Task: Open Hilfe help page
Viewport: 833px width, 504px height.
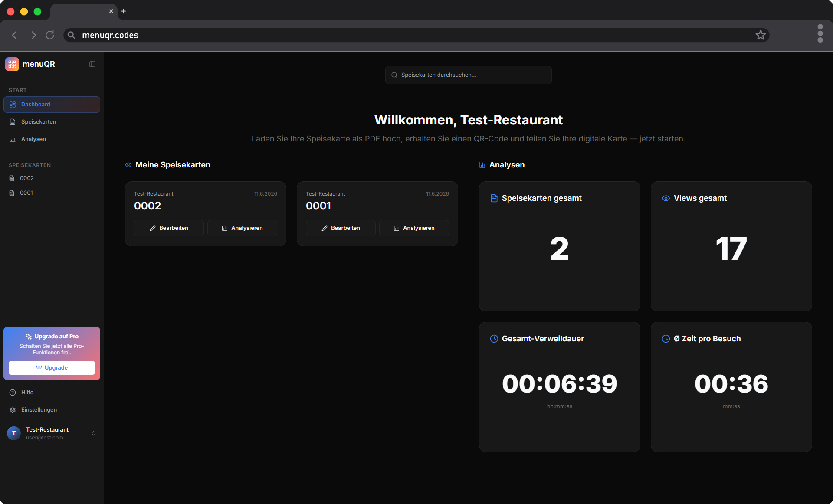Action: [x=52, y=393]
